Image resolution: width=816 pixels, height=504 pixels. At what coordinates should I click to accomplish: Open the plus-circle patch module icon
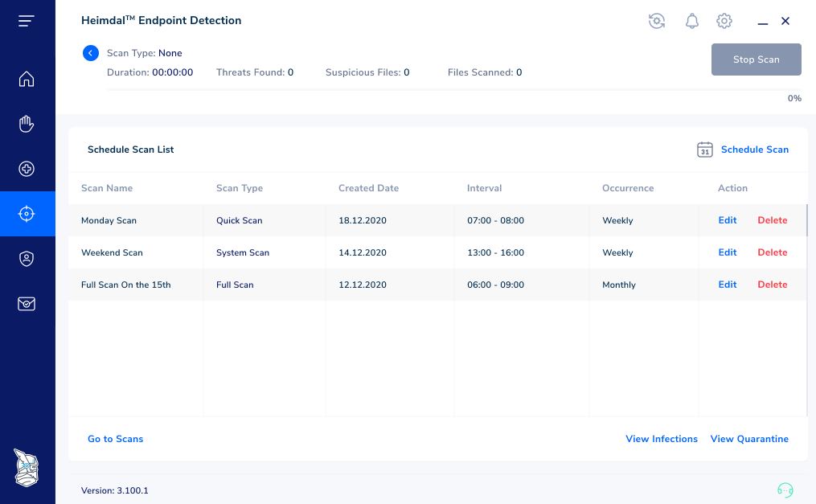click(27, 169)
